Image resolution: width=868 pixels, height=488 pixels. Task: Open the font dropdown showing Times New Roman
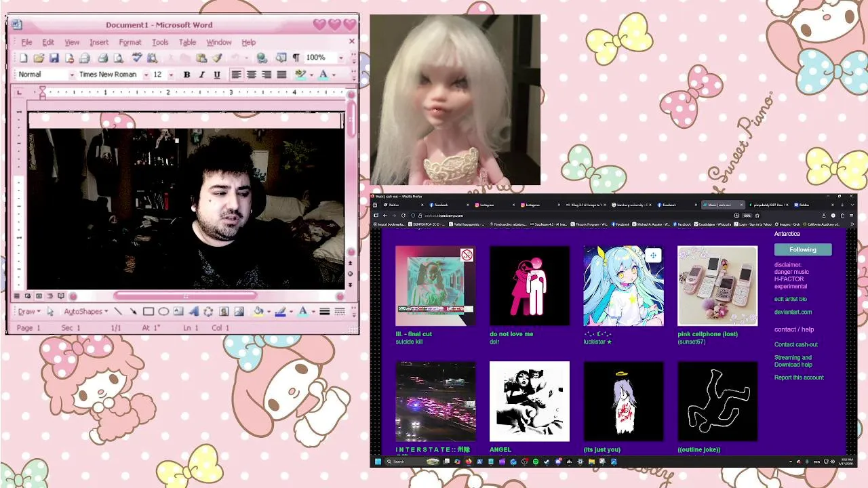coord(146,75)
